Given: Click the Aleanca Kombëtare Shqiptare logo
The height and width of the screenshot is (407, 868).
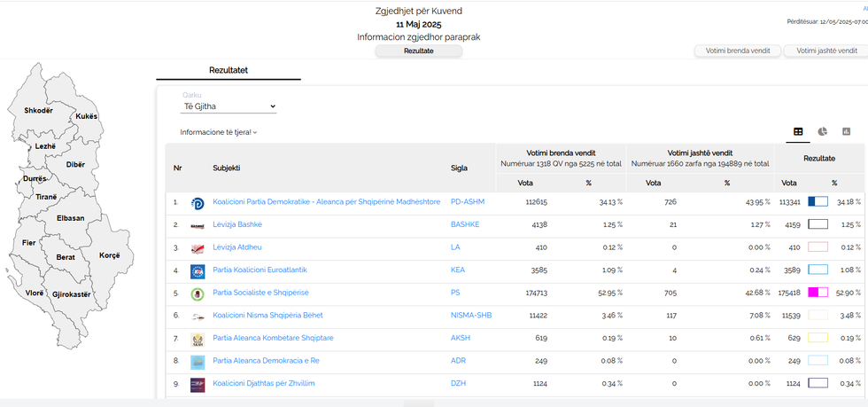Looking at the screenshot, I should pyautogui.click(x=198, y=339).
